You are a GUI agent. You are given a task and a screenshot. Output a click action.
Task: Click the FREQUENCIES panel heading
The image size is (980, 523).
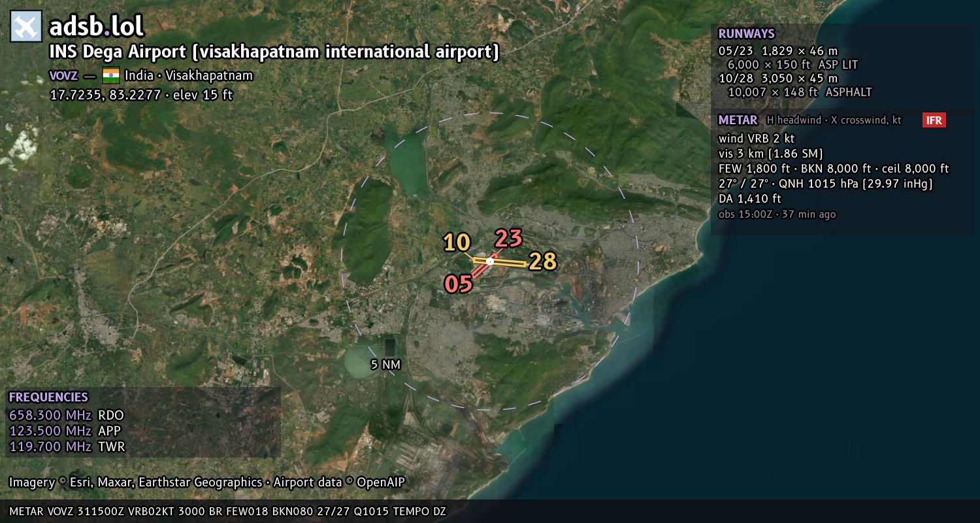[x=48, y=397]
